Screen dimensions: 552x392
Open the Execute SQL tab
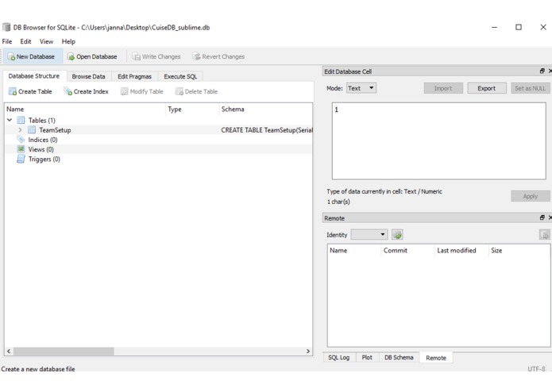[180, 76]
